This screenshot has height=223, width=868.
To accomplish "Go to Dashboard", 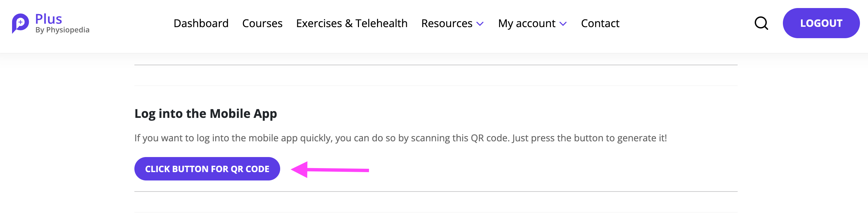I will [x=201, y=23].
